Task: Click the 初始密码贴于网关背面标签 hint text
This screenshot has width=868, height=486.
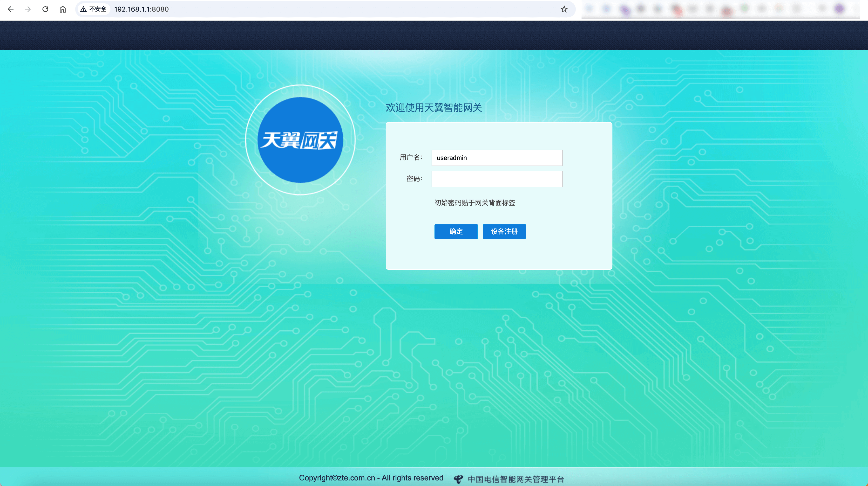Action: [475, 203]
